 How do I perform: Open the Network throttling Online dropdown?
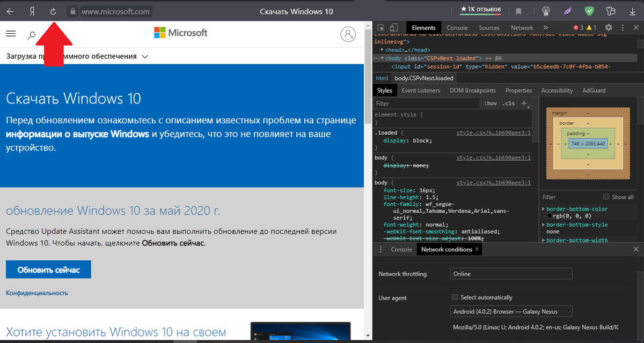pos(511,274)
